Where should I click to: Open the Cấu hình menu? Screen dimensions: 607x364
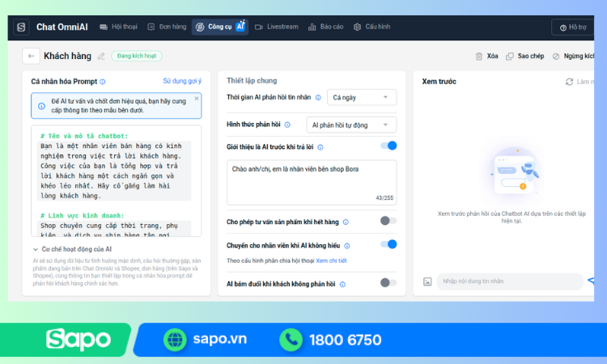pyautogui.click(x=371, y=27)
